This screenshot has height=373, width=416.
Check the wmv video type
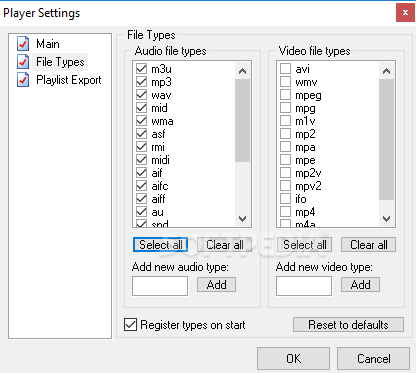click(x=286, y=82)
